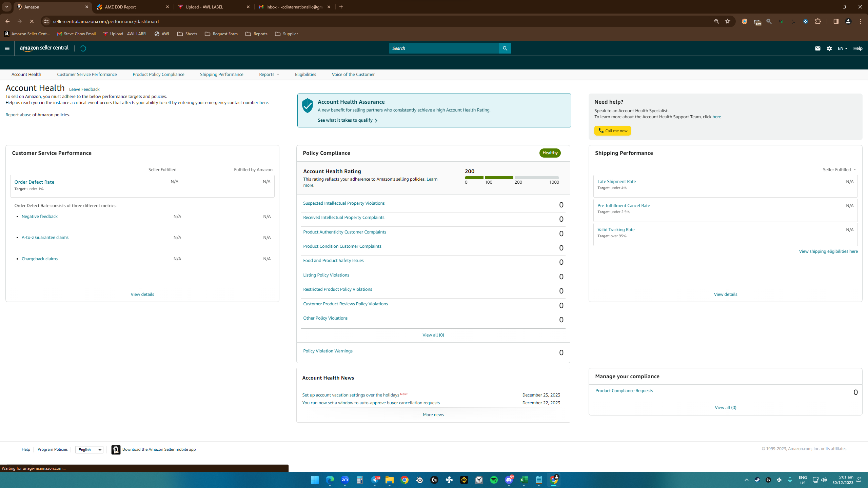868x488 pixels.
Task: Open the Chrome profile avatar
Action: 848,21
